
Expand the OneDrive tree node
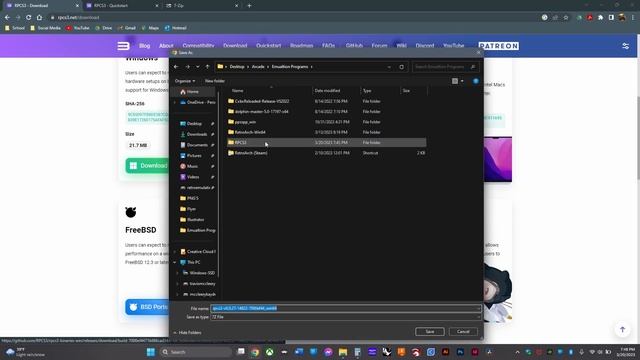pyautogui.click(x=175, y=102)
